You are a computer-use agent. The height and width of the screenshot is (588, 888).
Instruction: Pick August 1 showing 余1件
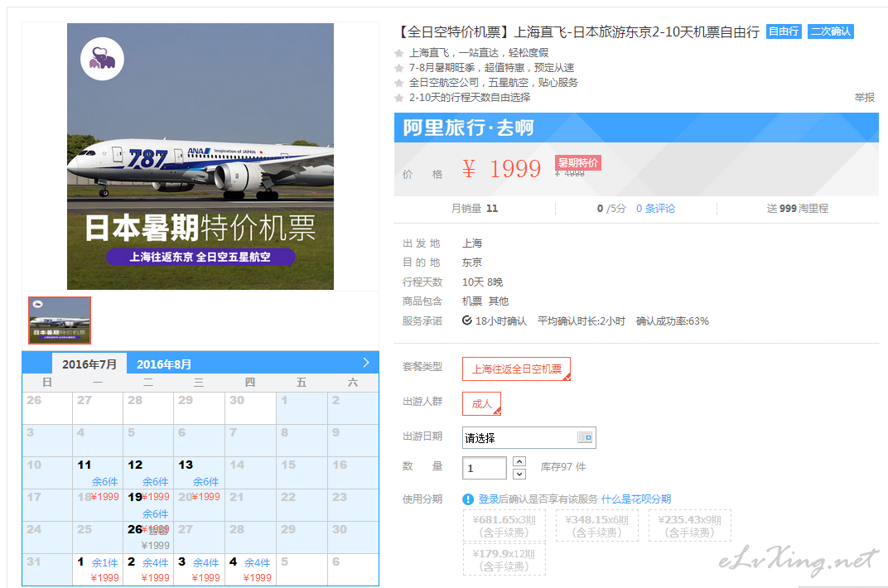[x=98, y=569]
